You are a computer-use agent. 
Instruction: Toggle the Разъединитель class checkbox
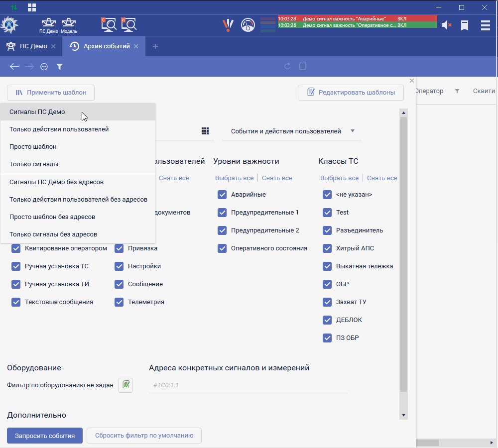point(327,230)
